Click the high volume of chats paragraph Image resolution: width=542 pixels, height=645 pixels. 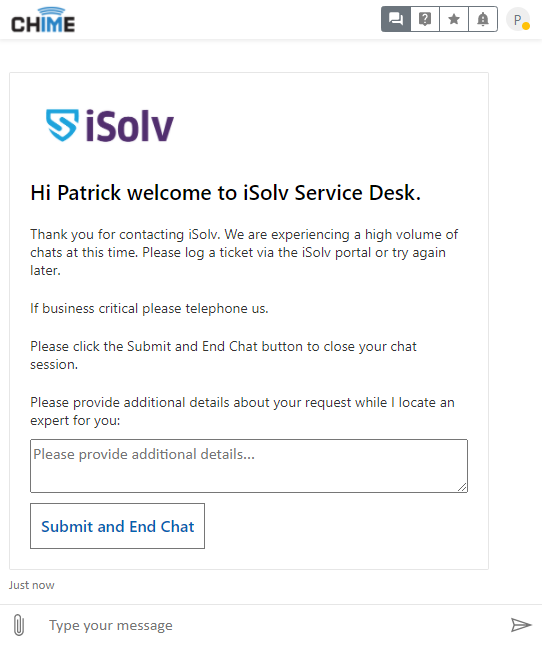coord(244,252)
